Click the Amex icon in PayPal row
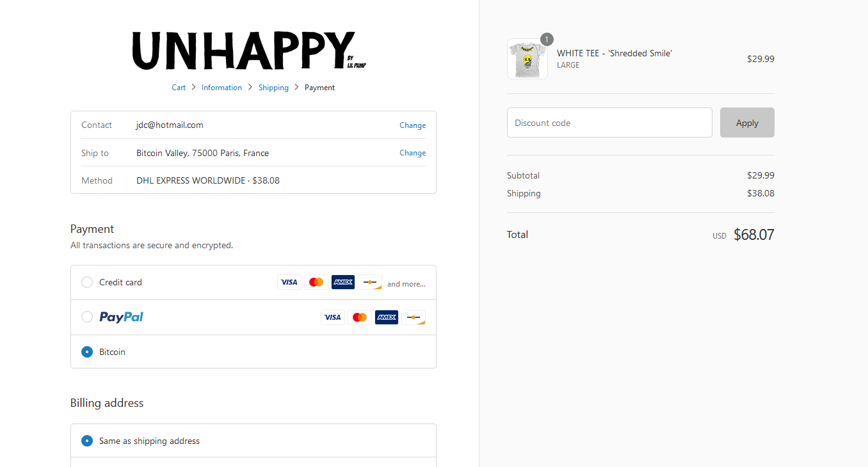Image resolution: width=868 pixels, height=467 pixels. point(387,317)
